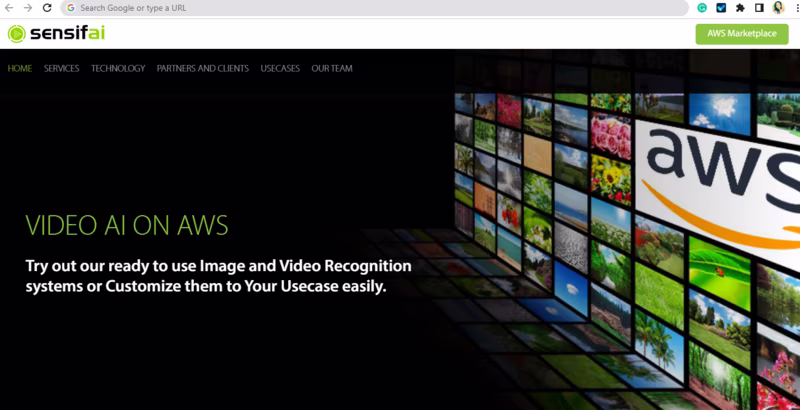Viewport: 800px width, 410px height.
Task: Click the AWS logo in the banner image
Action: (719, 189)
